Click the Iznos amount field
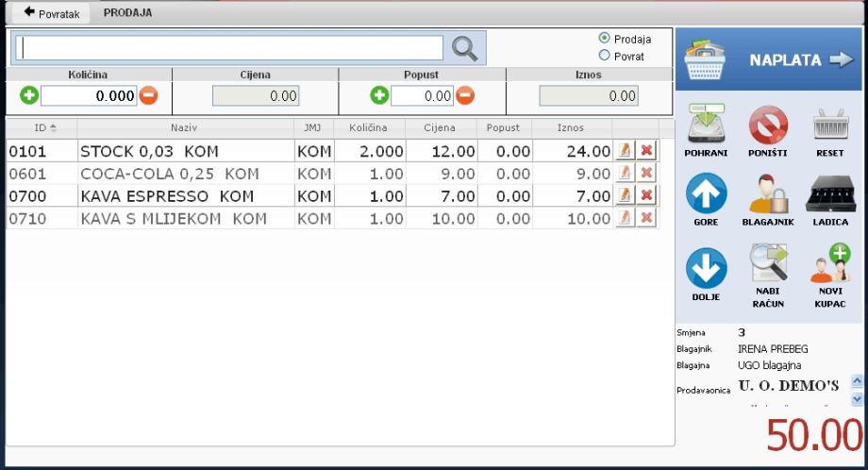 pos(589,95)
